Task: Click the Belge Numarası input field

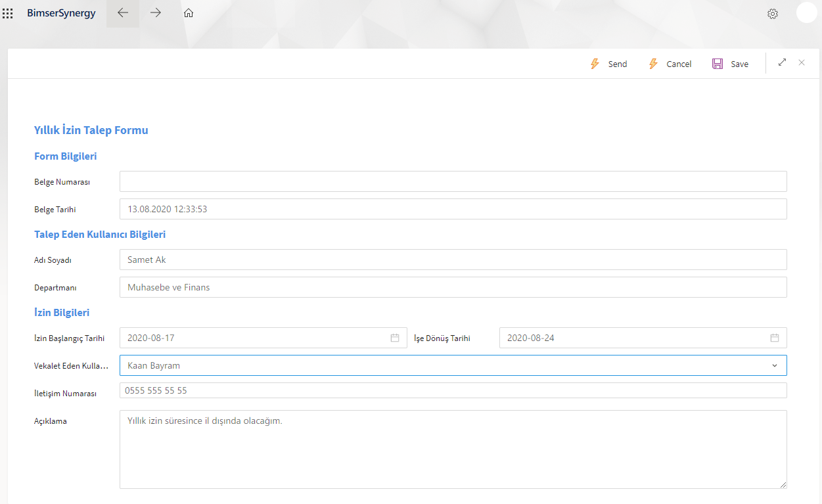Action: [453, 181]
